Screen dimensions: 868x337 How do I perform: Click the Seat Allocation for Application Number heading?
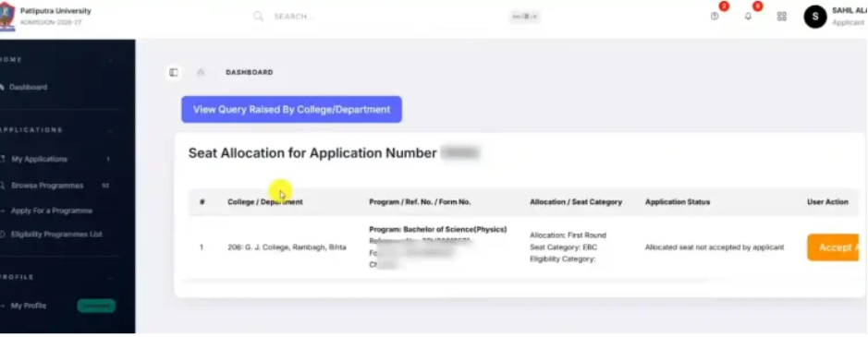coord(312,153)
